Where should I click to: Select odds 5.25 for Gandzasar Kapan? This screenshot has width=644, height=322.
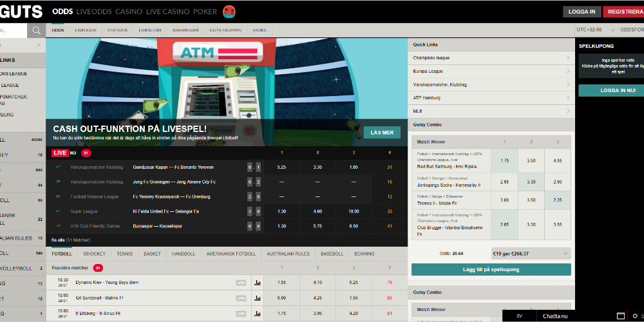coord(282,167)
